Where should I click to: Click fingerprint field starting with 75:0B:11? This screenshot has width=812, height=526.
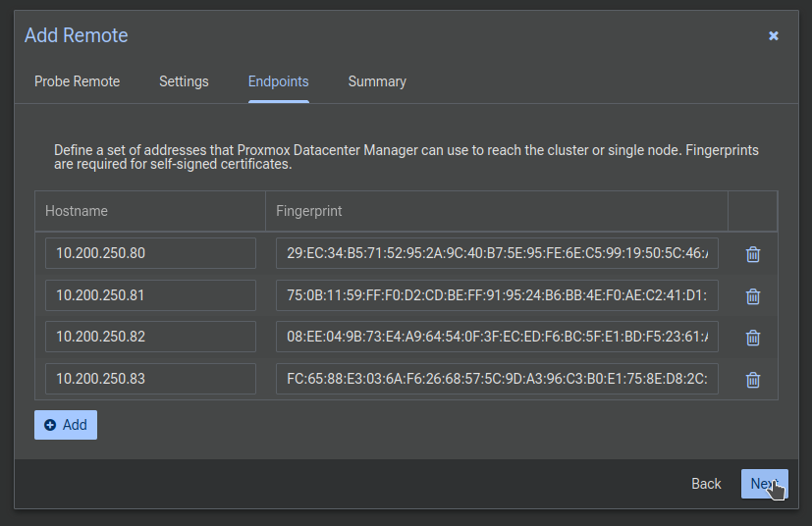point(497,295)
